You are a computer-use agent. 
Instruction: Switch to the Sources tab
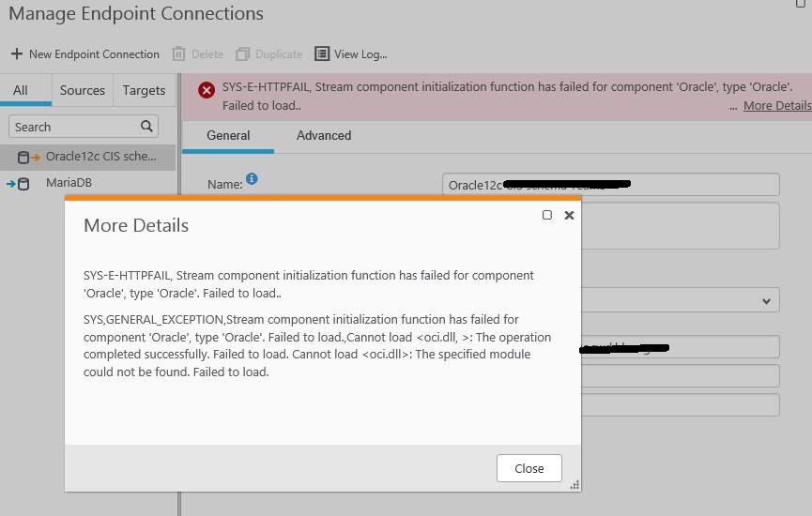tap(83, 91)
